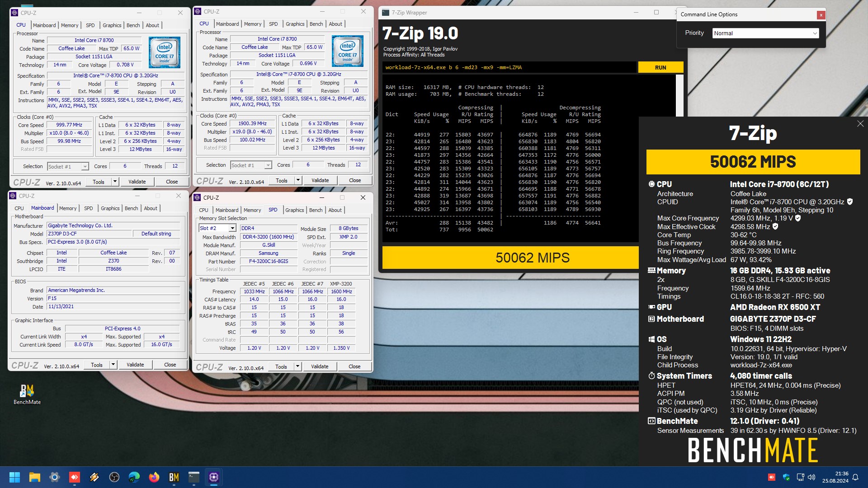Click Close button in 1900.39 MHz CPU-Z window

coord(355,180)
